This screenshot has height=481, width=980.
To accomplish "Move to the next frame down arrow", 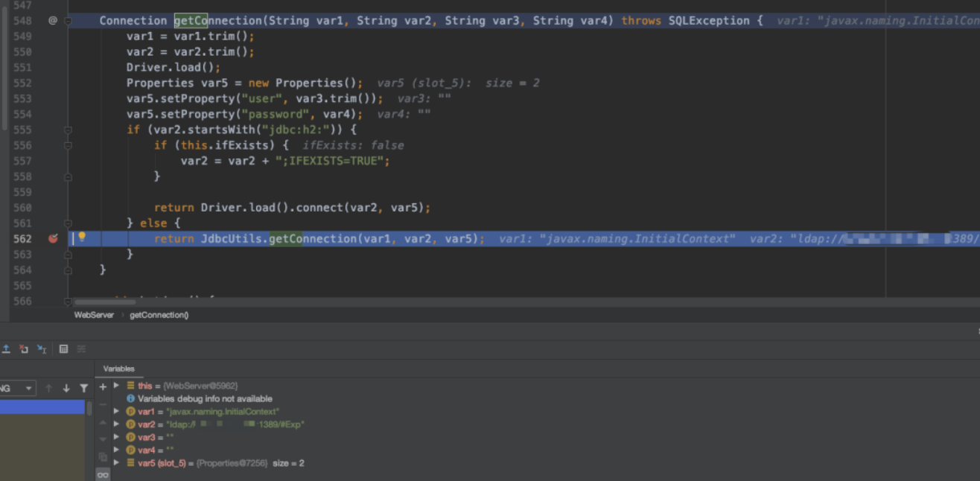I will [x=66, y=388].
